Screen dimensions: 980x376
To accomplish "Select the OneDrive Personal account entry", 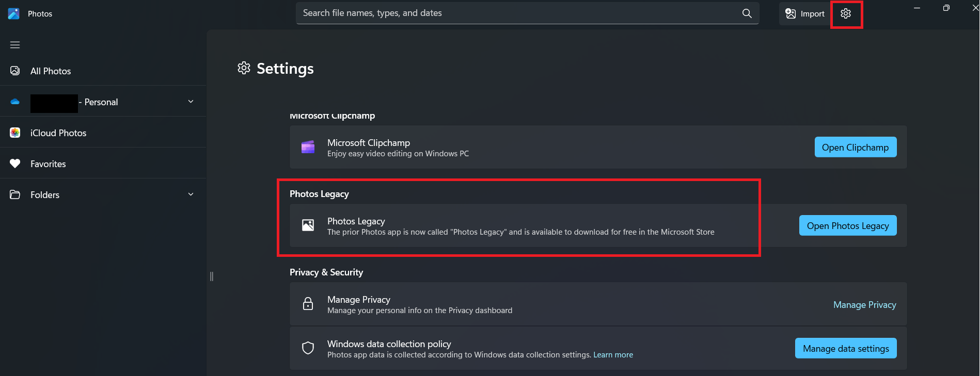I will (x=103, y=102).
